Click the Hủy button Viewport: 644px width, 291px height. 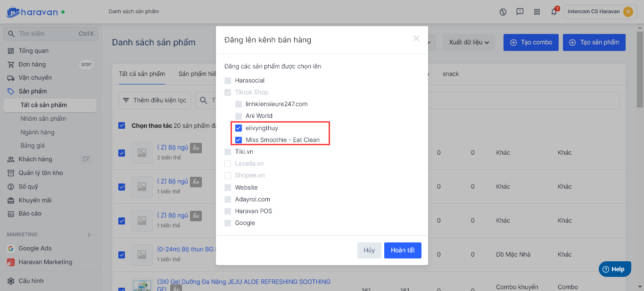(x=369, y=250)
